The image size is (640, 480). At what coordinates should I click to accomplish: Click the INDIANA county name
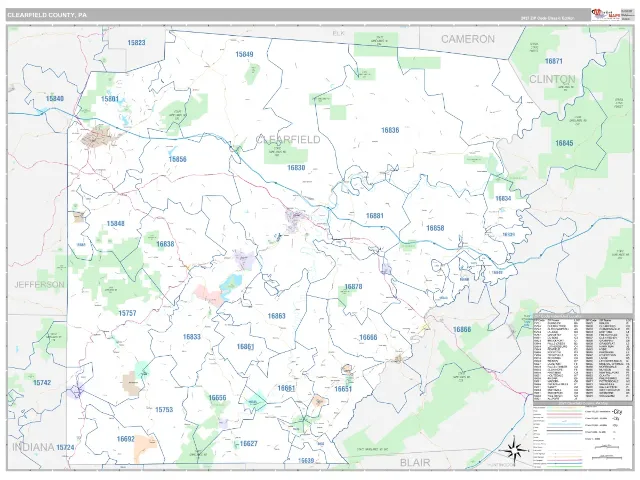(33, 447)
